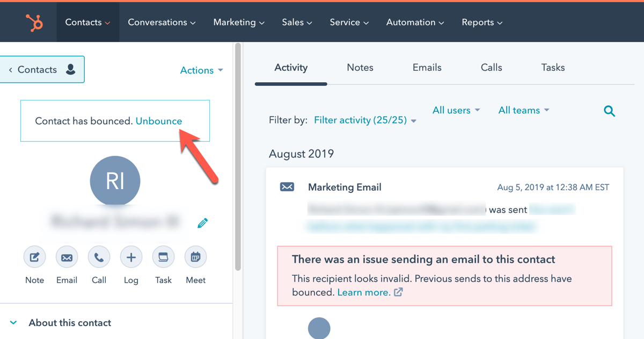Click the Unbounce link
The image size is (644, 339).
158,121
